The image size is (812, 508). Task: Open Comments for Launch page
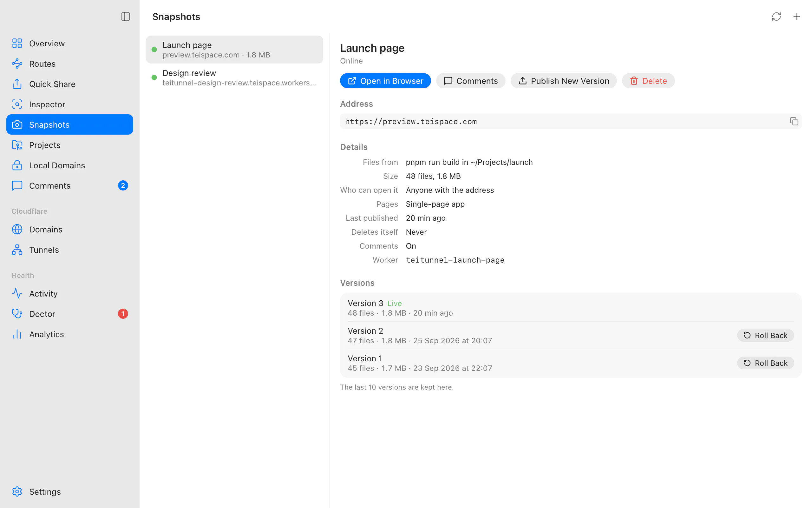470,81
